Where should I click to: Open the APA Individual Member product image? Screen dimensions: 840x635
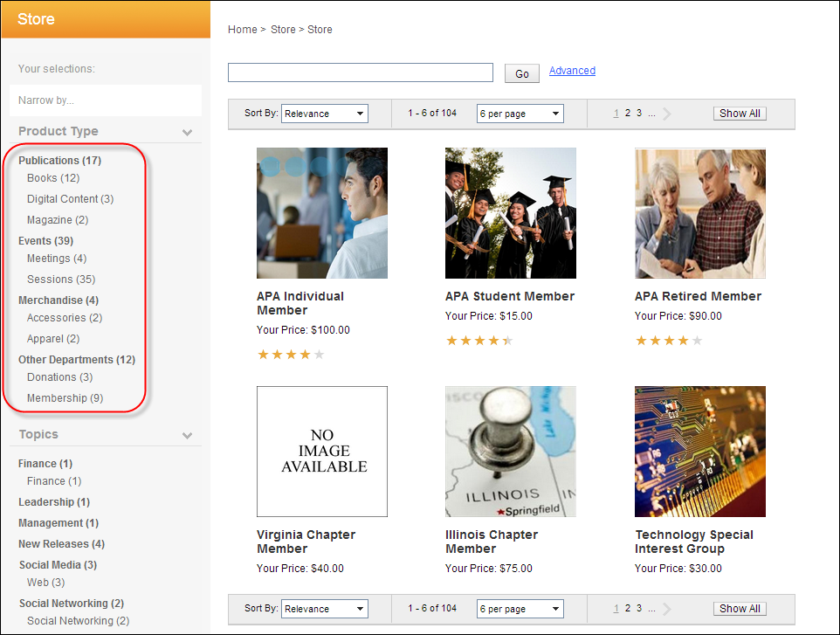tap(322, 213)
